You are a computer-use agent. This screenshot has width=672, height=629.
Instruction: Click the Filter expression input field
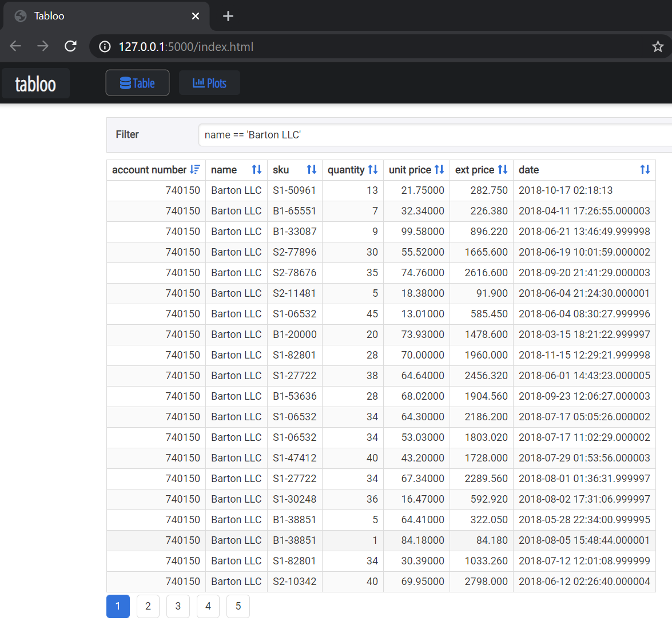click(x=435, y=135)
